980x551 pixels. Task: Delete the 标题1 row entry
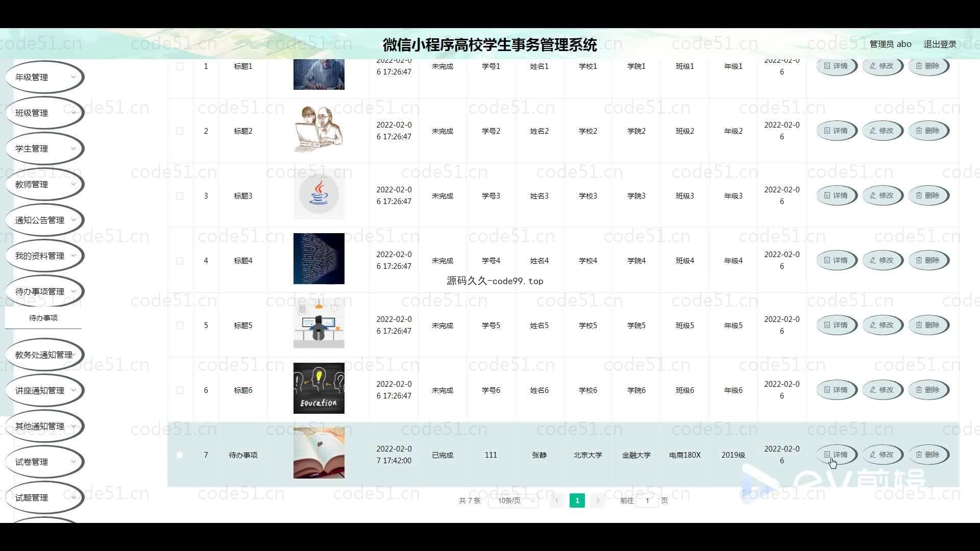pyautogui.click(x=928, y=66)
